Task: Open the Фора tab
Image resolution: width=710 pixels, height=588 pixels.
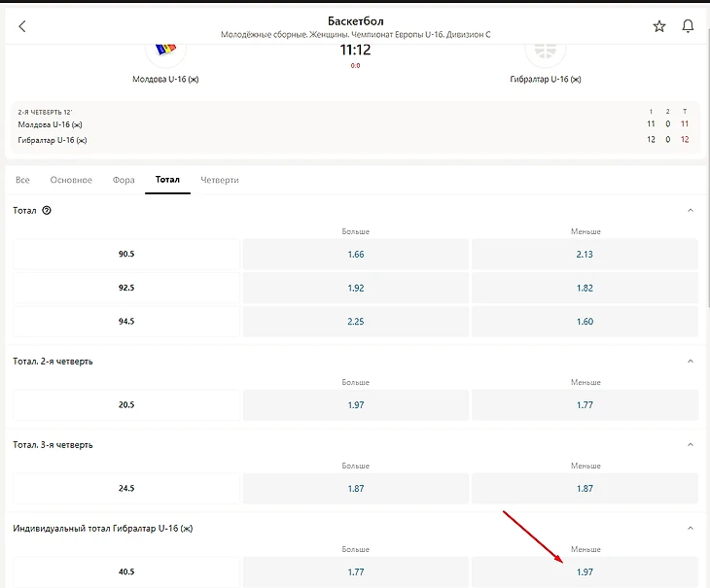Action: click(x=124, y=180)
